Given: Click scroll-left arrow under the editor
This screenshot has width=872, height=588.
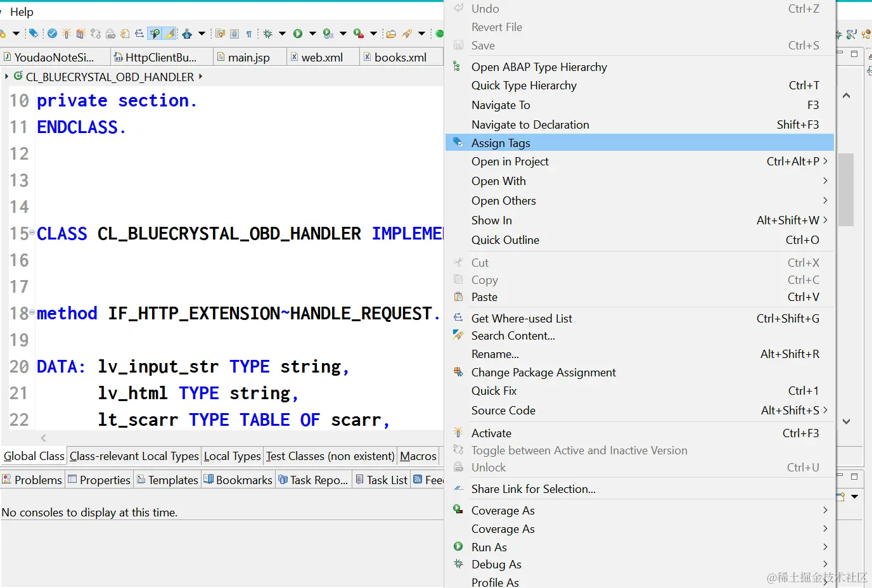Looking at the screenshot, I should pos(43,438).
